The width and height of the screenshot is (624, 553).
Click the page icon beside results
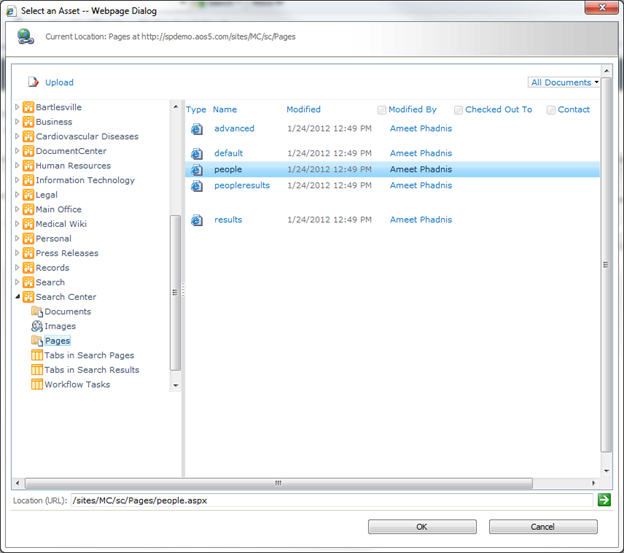point(197,220)
